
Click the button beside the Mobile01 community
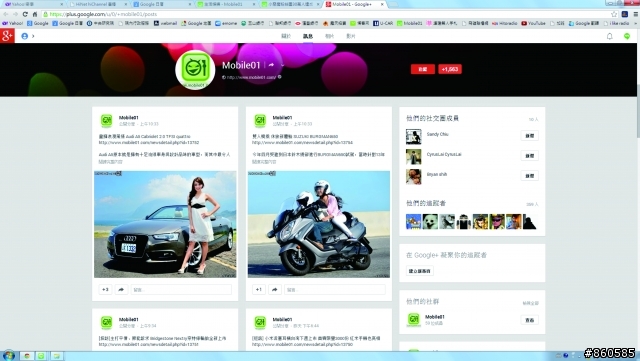(x=529, y=320)
